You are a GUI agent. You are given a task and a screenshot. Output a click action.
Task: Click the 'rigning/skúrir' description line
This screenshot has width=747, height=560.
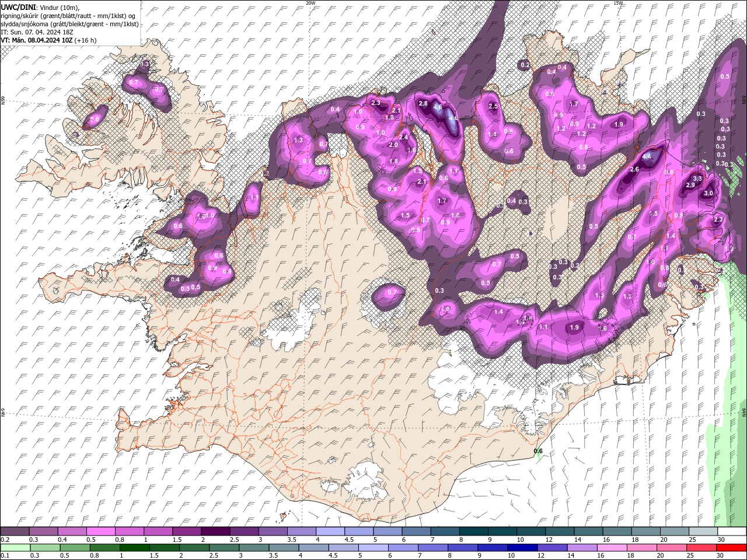[68, 16]
